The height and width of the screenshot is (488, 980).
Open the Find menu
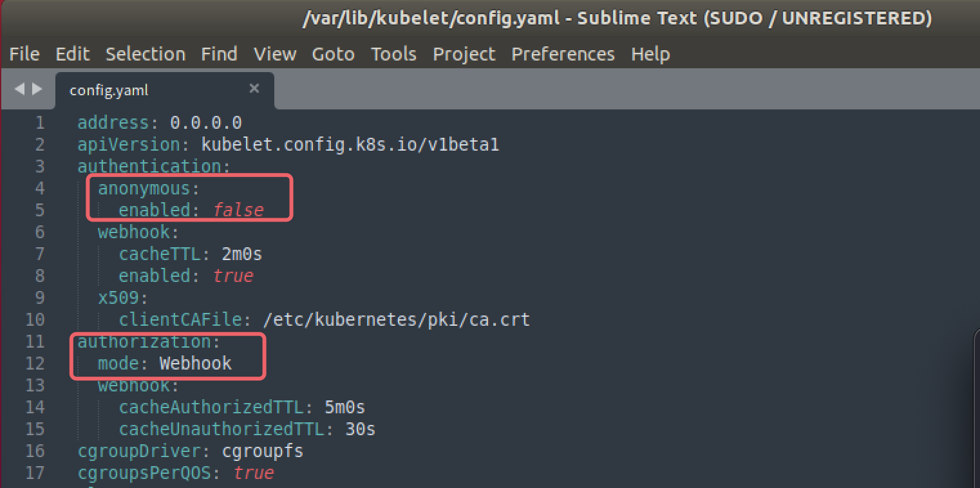(x=219, y=54)
